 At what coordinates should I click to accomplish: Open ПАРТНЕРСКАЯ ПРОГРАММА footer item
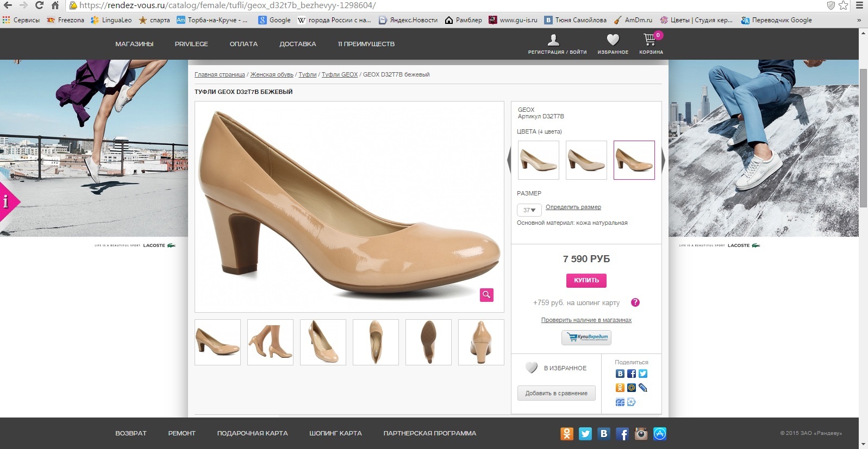click(x=430, y=433)
